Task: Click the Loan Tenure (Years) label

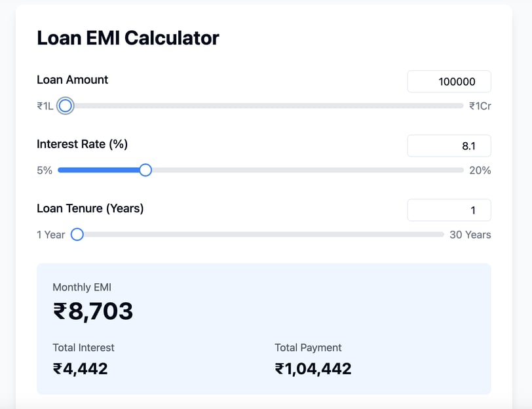Action: [x=90, y=208]
